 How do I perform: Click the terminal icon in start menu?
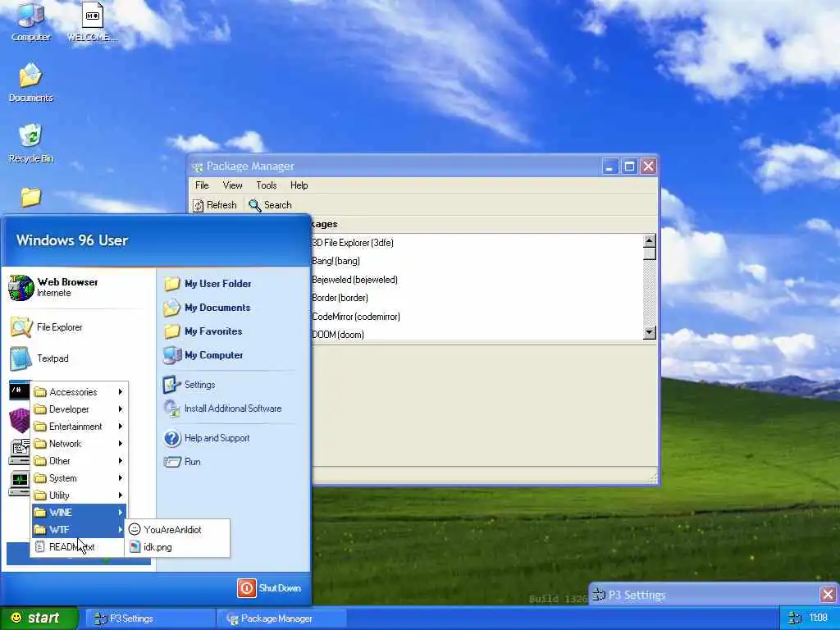(x=20, y=390)
